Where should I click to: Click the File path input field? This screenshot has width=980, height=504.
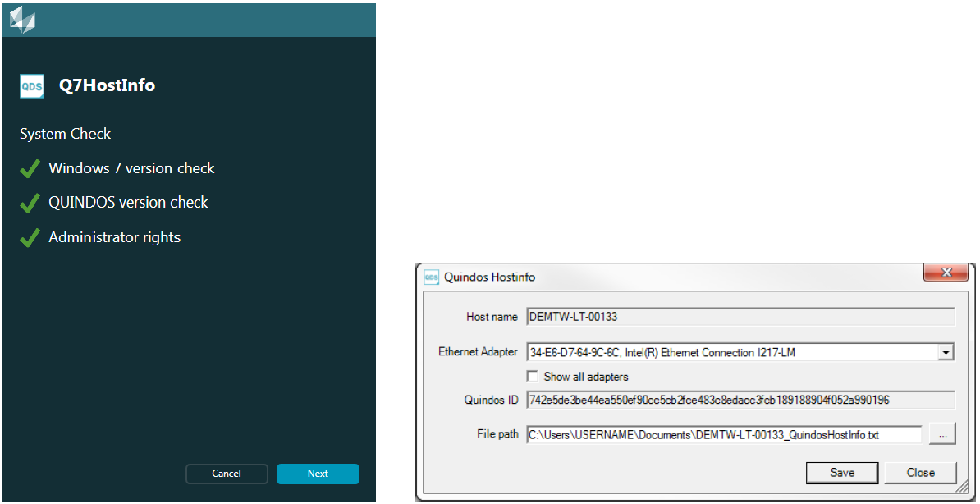coord(722,433)
